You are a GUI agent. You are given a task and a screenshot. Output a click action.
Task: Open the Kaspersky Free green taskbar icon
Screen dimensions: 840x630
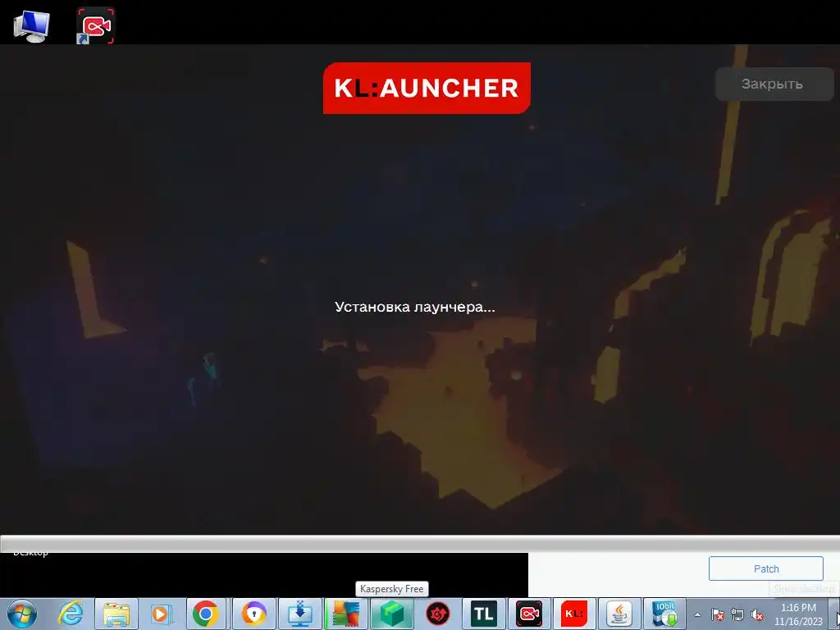click(391, 614)
